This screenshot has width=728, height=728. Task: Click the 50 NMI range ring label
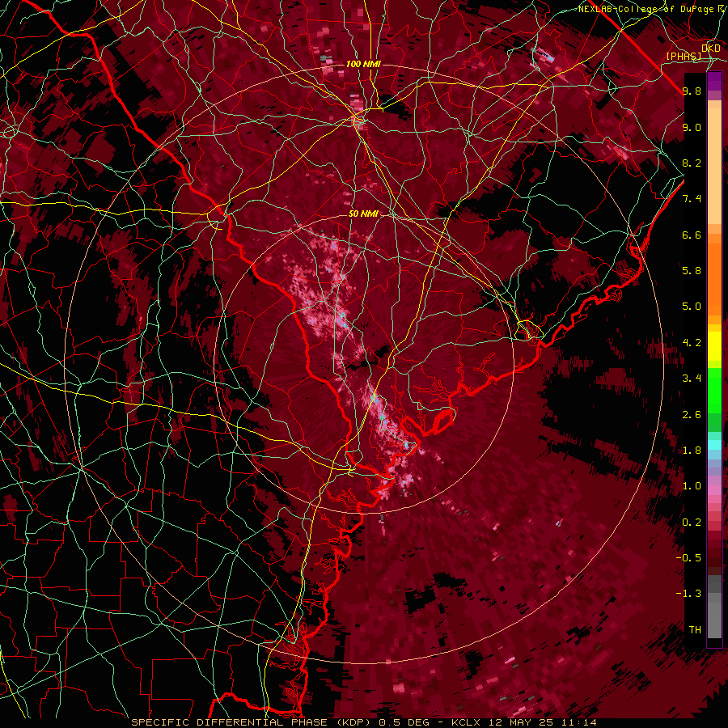(x=363, y=214)
